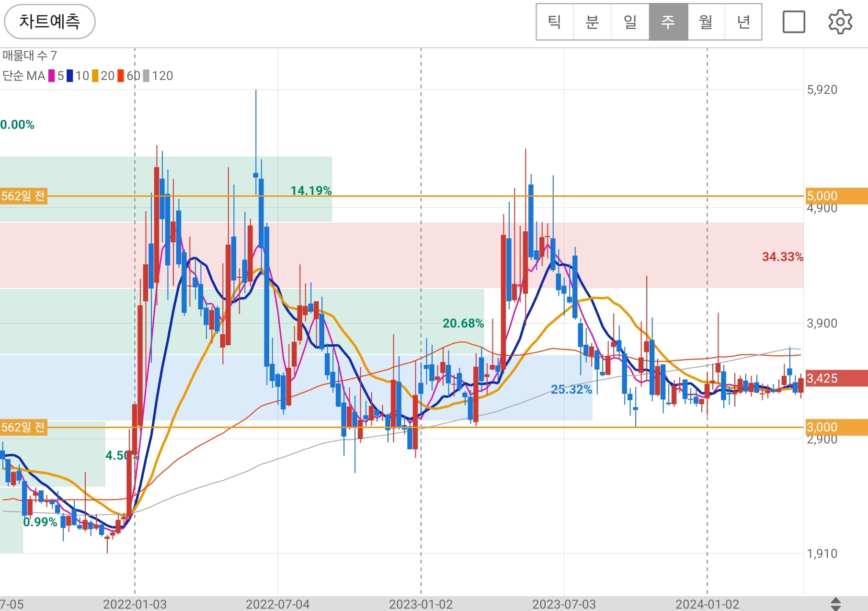
Task: Select the 주 weekly chart tab
Action: click(668, 22)
